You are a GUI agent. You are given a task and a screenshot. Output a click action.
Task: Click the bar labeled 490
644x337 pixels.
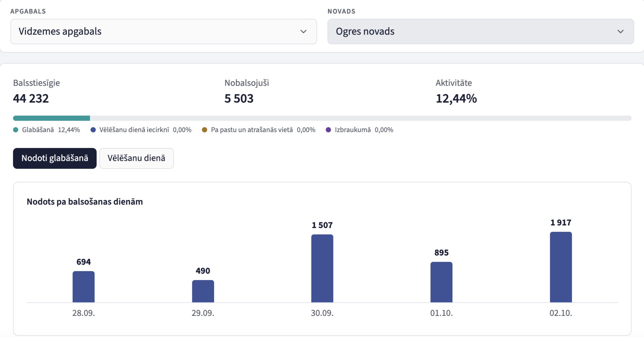tap(203, 291)
